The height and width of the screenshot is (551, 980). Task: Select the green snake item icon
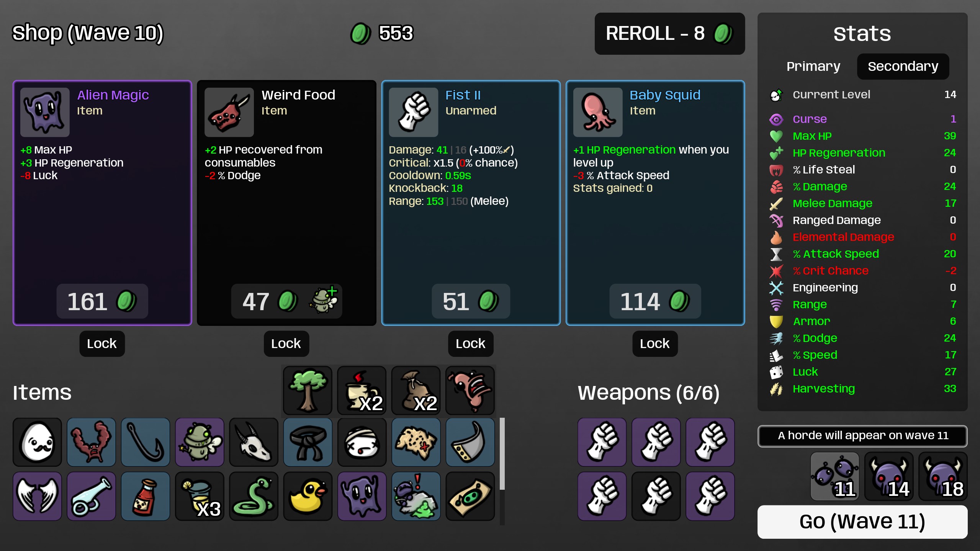(254, 496)
